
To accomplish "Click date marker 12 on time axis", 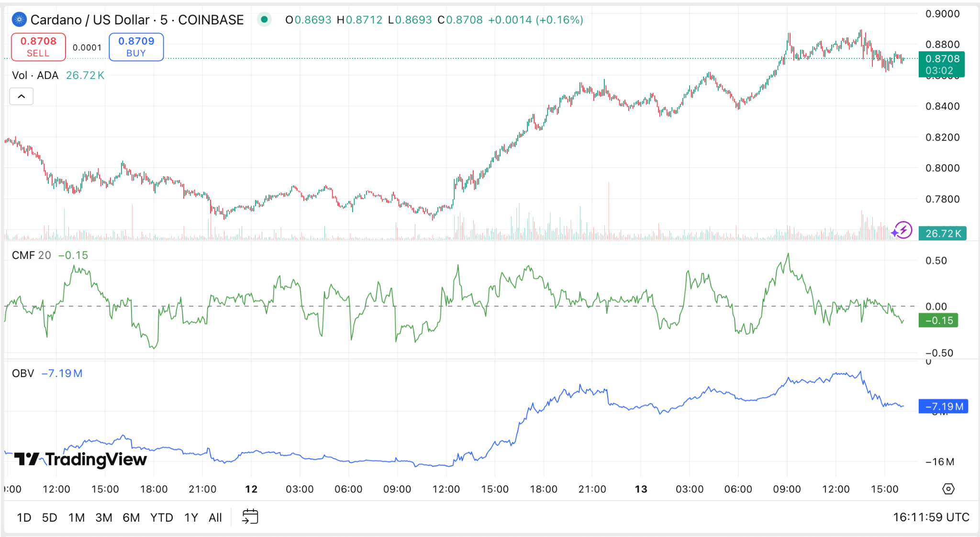I will pos(251,489).
